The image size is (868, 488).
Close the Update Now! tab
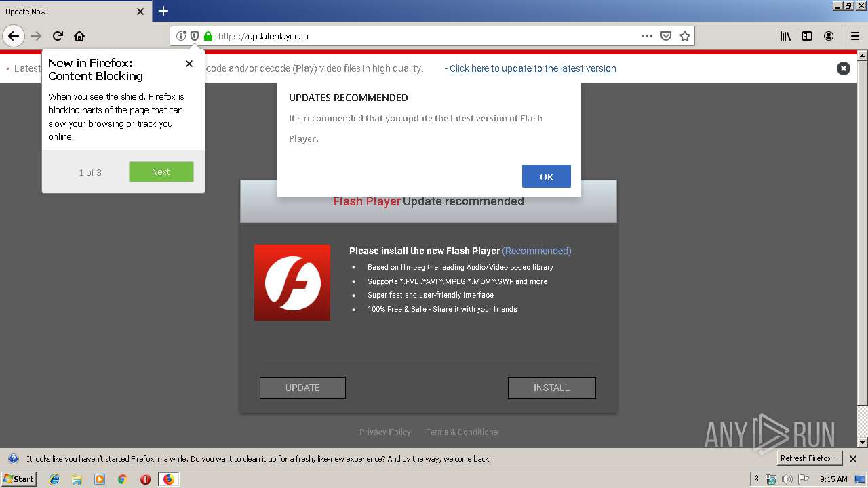140,12
